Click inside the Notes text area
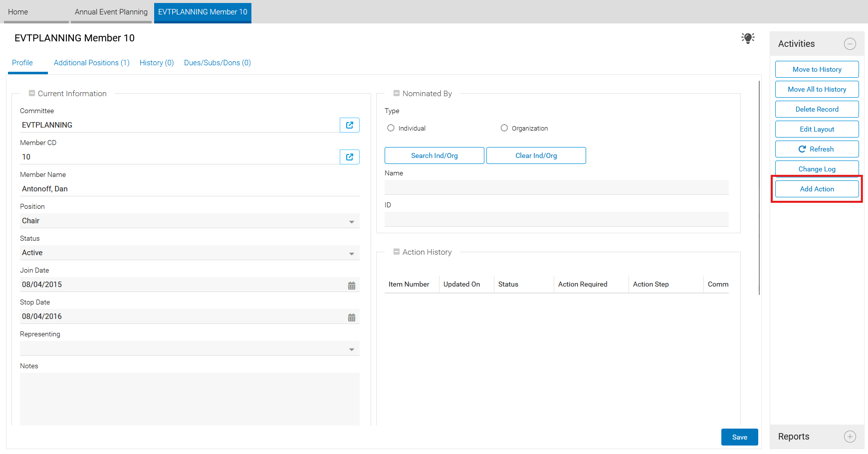868x454 pixels. tap(190, 399)
